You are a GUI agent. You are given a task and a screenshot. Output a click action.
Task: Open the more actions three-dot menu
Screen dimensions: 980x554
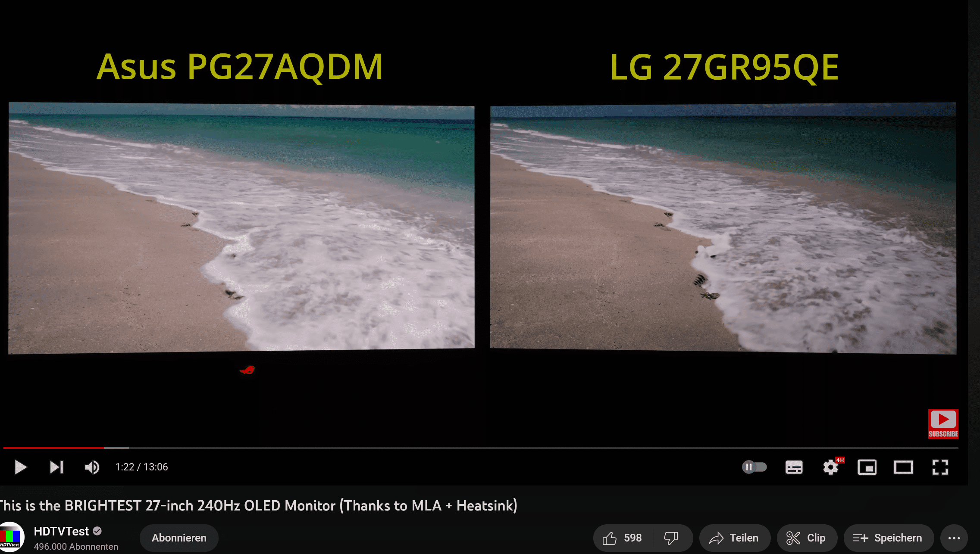[x=954, y=538]
